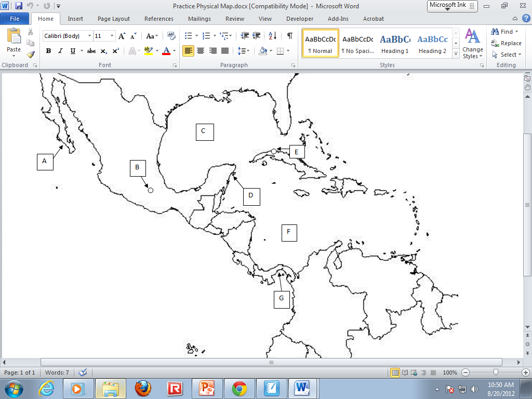Switch to the Page Layout tab
This screenshot has width=532, height=399.
pos(114,19)
